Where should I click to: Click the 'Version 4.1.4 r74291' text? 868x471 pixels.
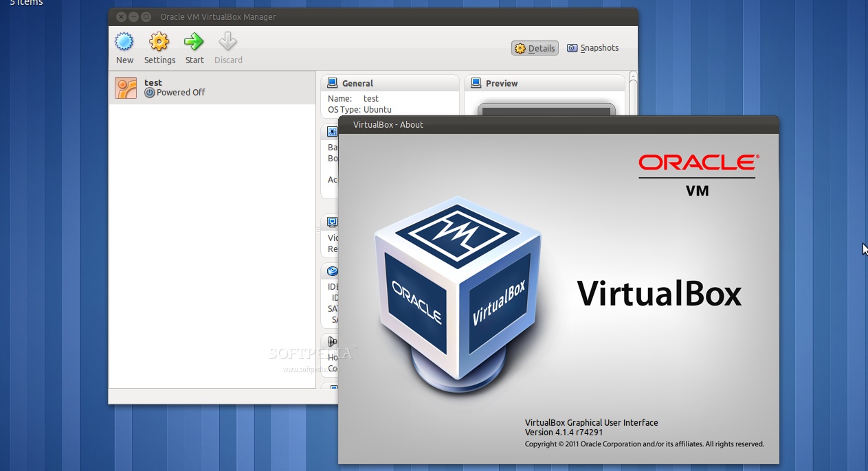pyautogui.click(x=564, y=433)
